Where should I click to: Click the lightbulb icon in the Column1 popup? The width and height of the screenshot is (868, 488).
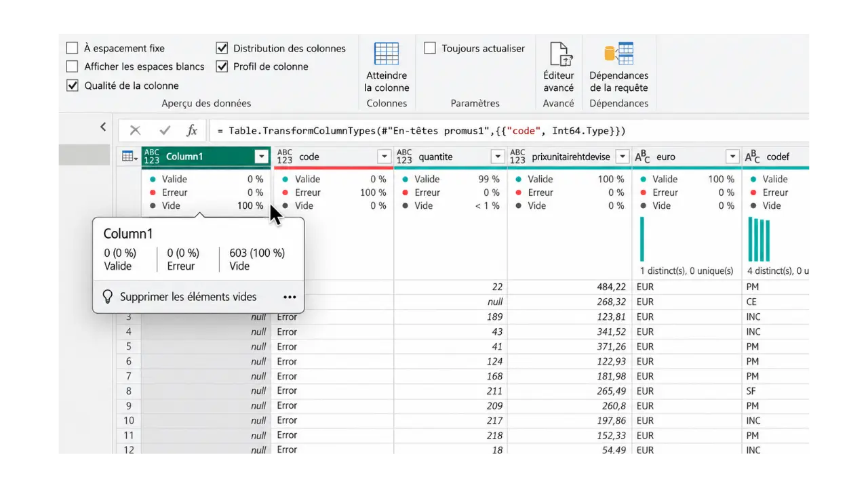tap(107, 297)
